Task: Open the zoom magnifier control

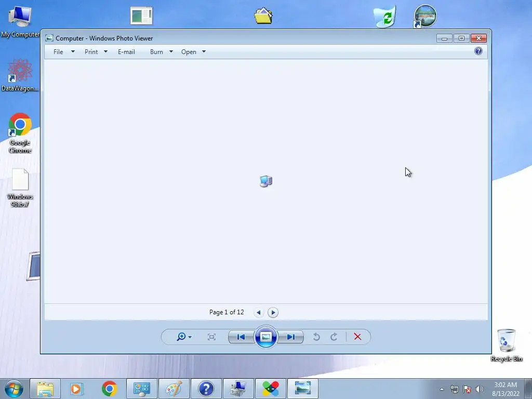Action: tap(181, 337)
